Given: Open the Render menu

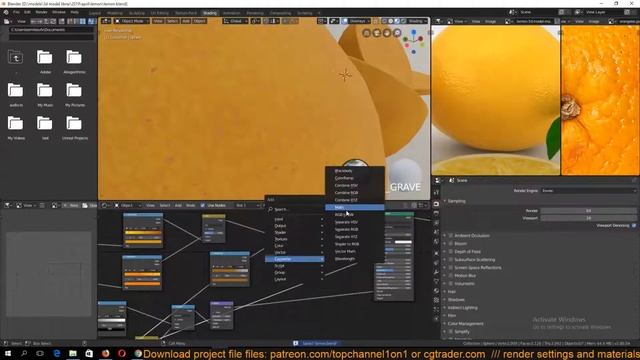Looking at the screenshot, I should click(41, 12).
